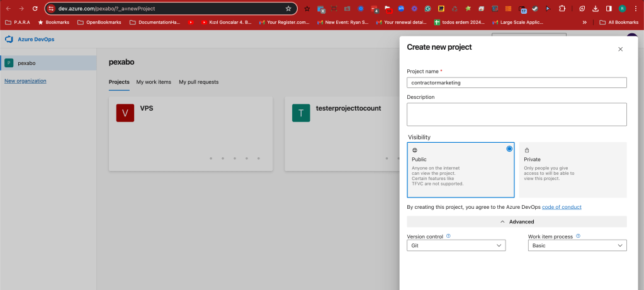Screen dimensions: 644x290
Task: Click the green T project avatar
Action: (301, 113)
